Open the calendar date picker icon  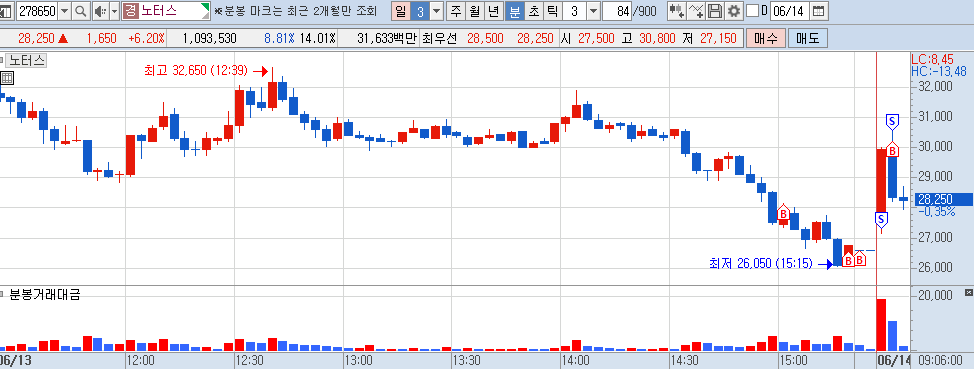point(819,11)
